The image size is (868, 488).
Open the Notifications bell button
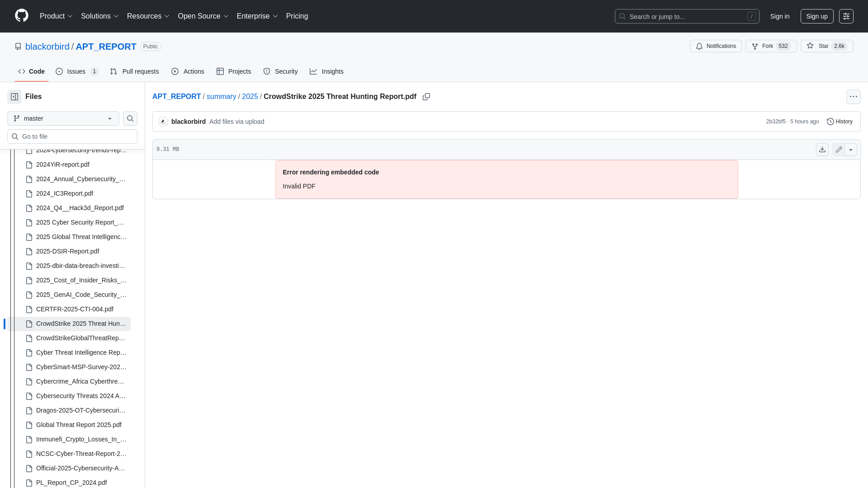(x=716, y=46)
